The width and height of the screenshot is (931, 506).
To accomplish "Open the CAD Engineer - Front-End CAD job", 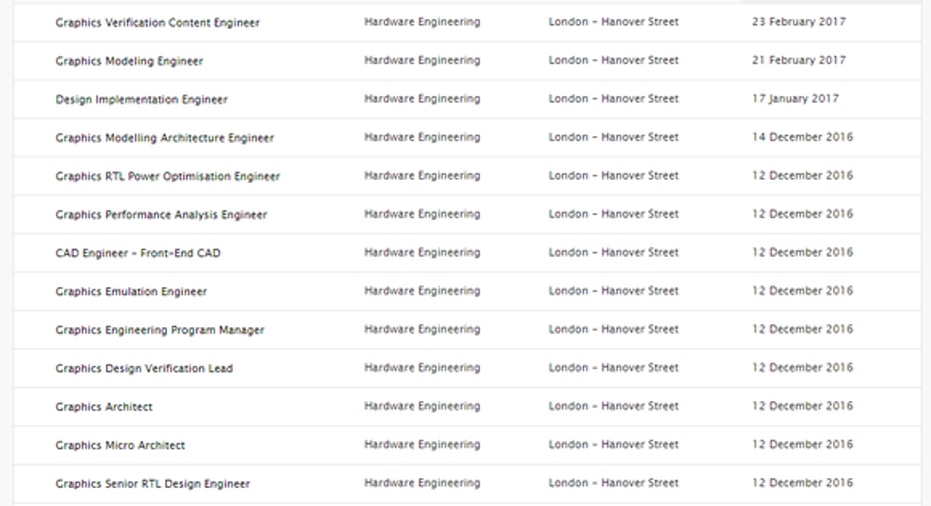I will pos(138,253).
